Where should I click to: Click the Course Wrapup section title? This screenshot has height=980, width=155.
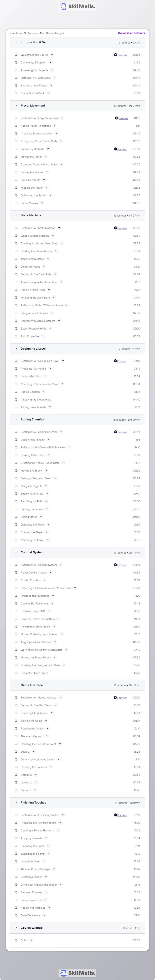(x=32, y=928)
